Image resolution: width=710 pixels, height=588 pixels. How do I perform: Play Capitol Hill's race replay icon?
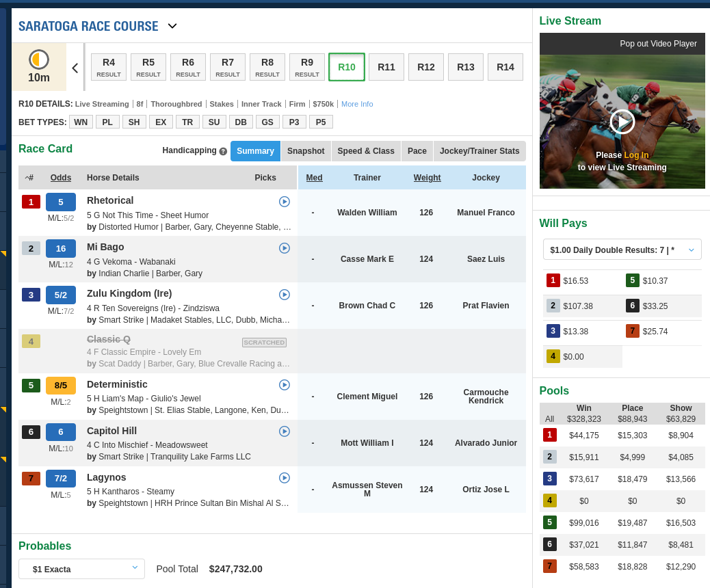[x=285, y=431]
